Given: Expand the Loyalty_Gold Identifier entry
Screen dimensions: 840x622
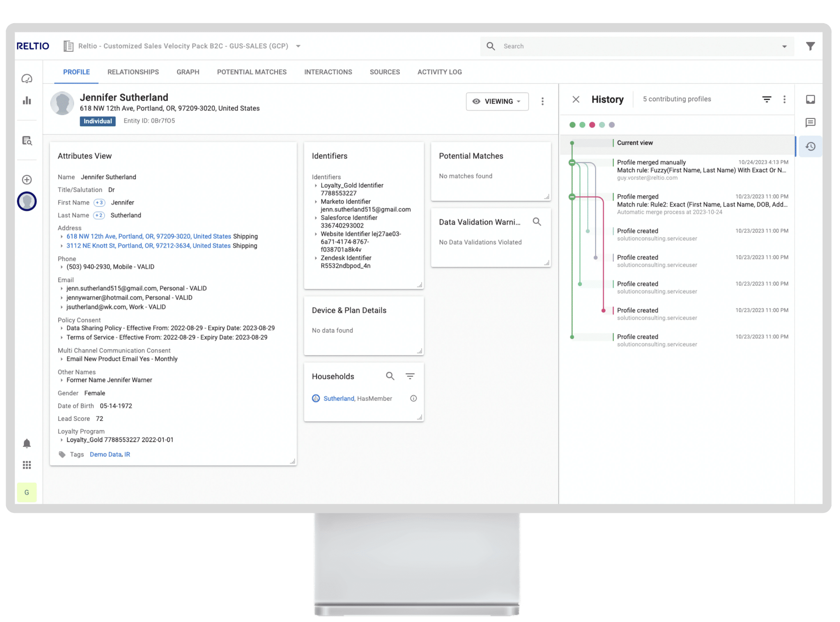Looking at the screenshot, I should [316, 186].
